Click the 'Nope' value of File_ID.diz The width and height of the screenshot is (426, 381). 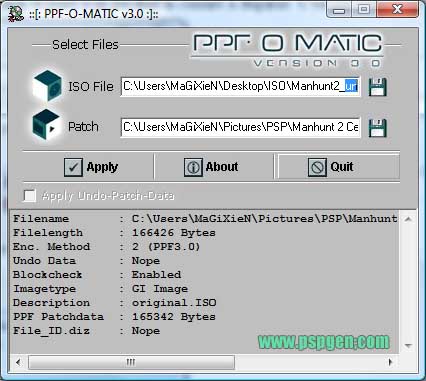(146, 331)
